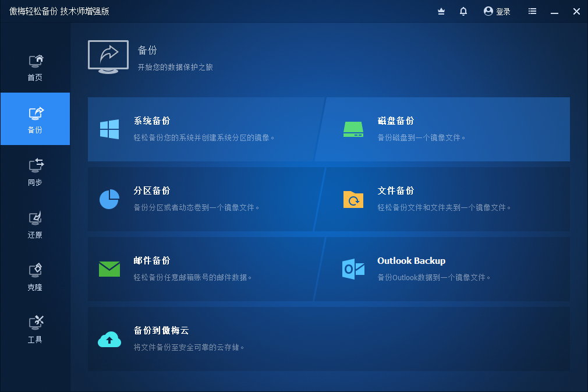Switch to the 还原 sidebar section
Screen dimensions: 588x392
click(x=35, y=224)
